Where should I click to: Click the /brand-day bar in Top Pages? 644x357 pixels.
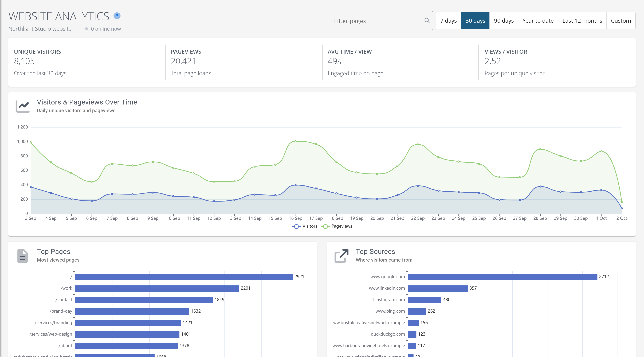coord(132,311)
